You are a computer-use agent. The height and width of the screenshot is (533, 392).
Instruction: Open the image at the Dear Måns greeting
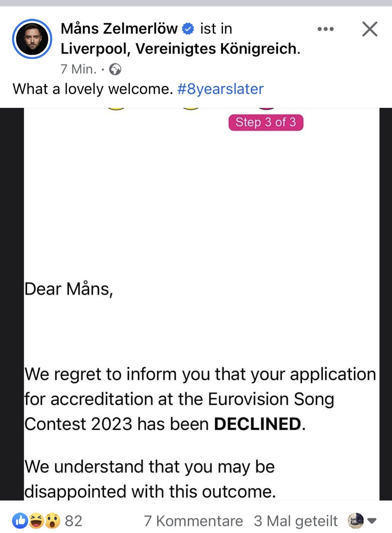click(x=69, y=289)
